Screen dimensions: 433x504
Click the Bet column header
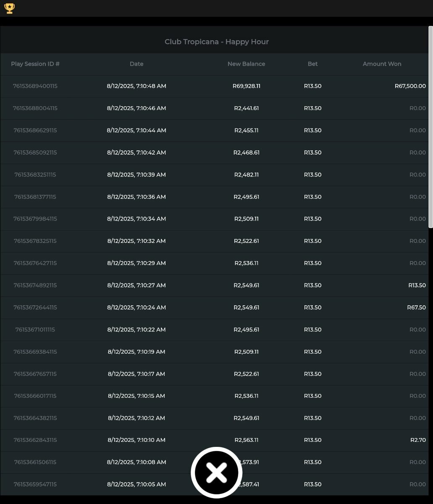click(x=313, y=64)
